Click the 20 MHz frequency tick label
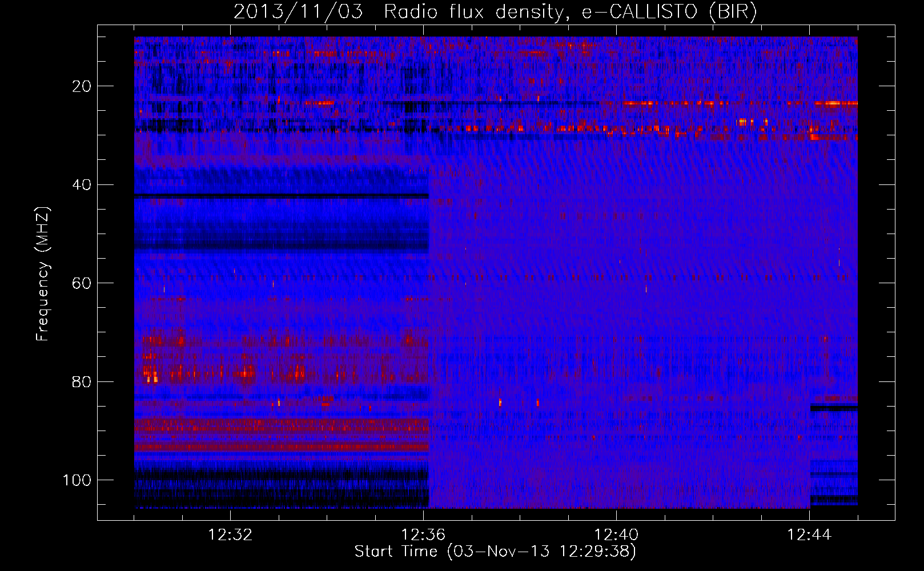The width and height of the screenshot is (924, 571). pos(82,86)
